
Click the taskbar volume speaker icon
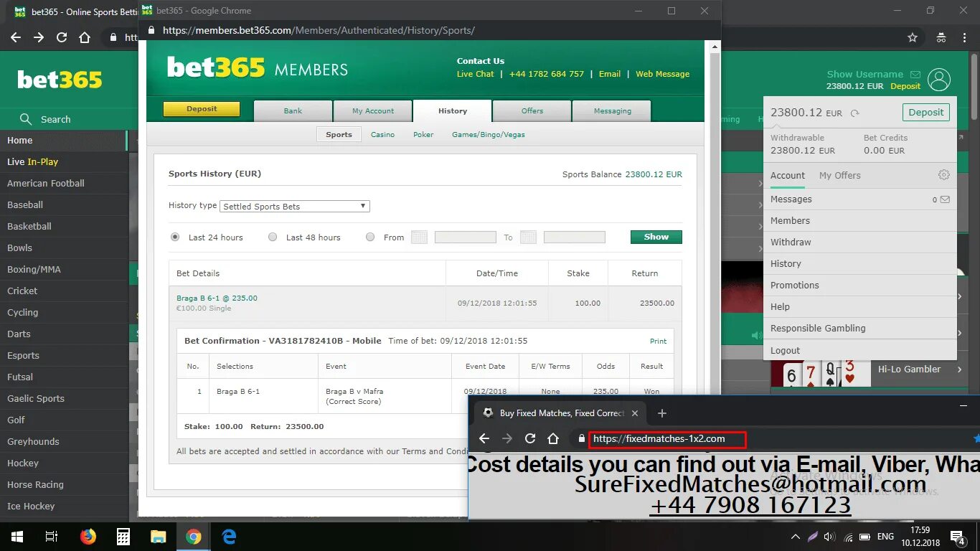point(830,537)
